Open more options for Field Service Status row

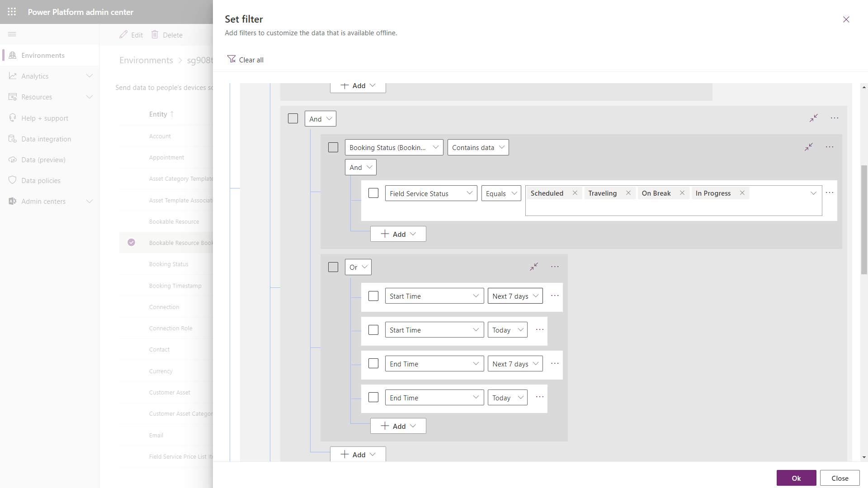pos(830,193)
